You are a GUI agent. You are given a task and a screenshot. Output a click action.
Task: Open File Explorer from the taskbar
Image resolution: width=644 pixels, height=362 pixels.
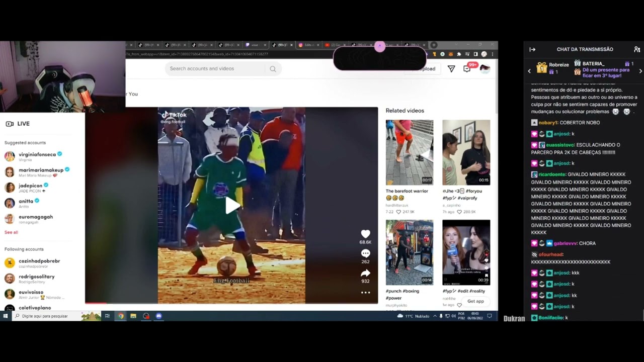pos(133,316)
